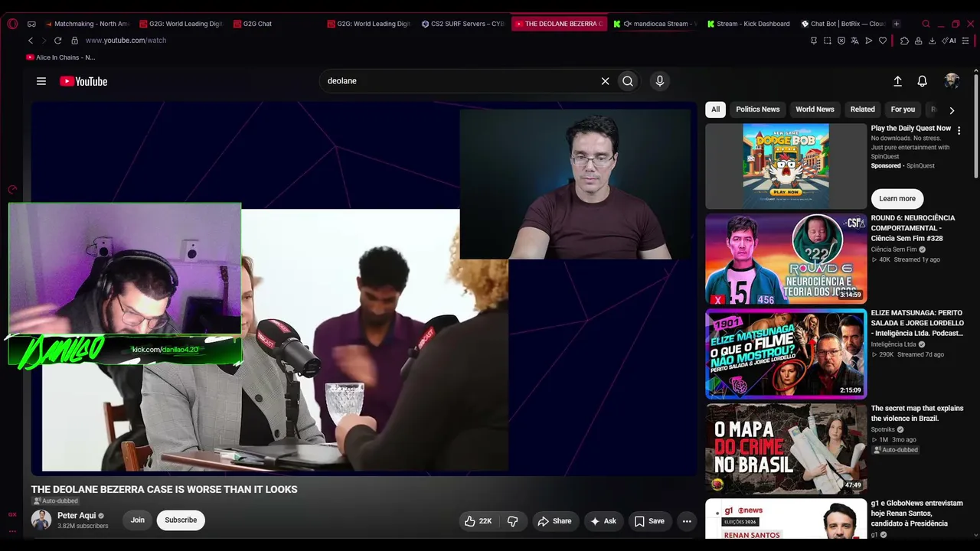The height and width of the screenshot is (551, 980).
Task: Open the Elize Matsunaga video thumbnail
Action: coord(786,354)
